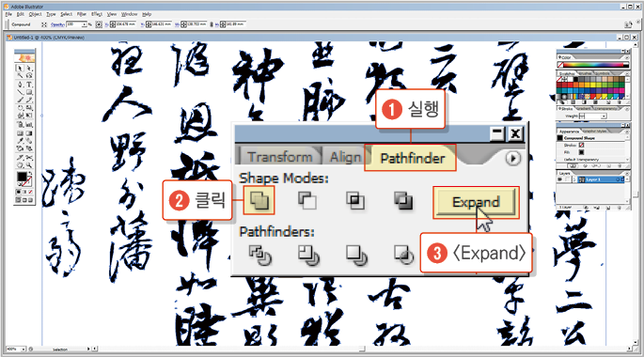Viewport: 644px width, 357px height.
Task: Click the Subtract from shape area icon
Action: click(307, 201)
